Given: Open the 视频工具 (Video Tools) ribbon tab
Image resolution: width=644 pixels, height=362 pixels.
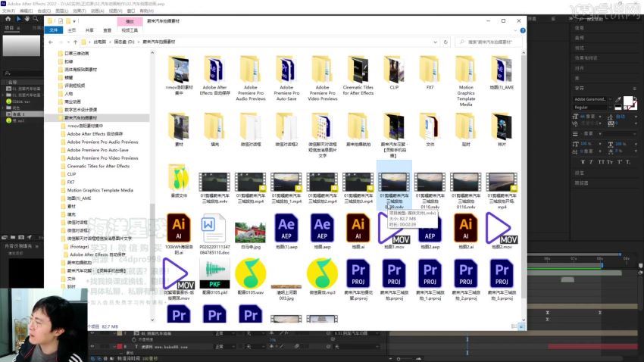Looking at the screenshot, I should point(130,30).
